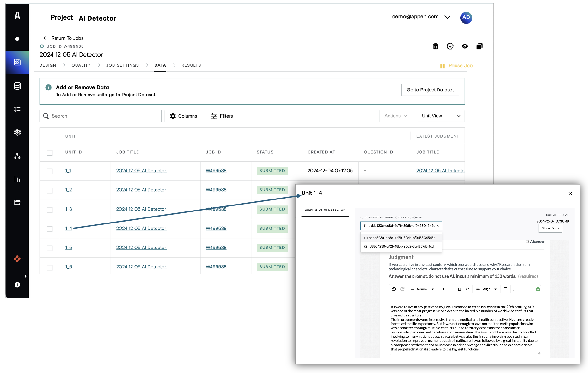The width and height of the screenshot is (588, 373).
Task: Open unit 1_5 link
Action: tap(69, 248)
